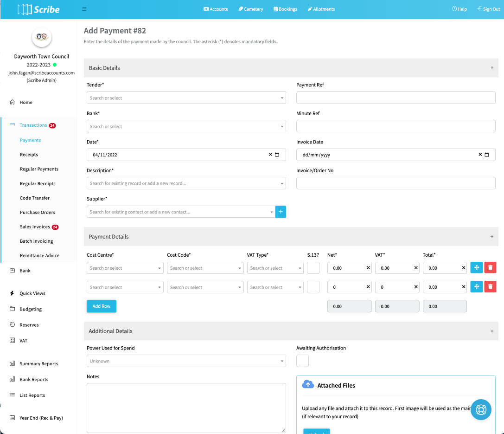Open the Tender dropdown

(x=186, y=97)
